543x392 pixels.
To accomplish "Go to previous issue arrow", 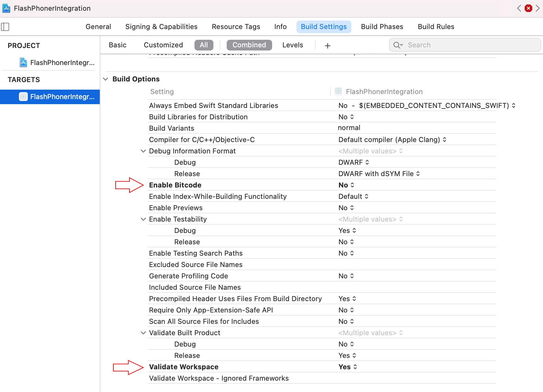I will tap(519, 8).
